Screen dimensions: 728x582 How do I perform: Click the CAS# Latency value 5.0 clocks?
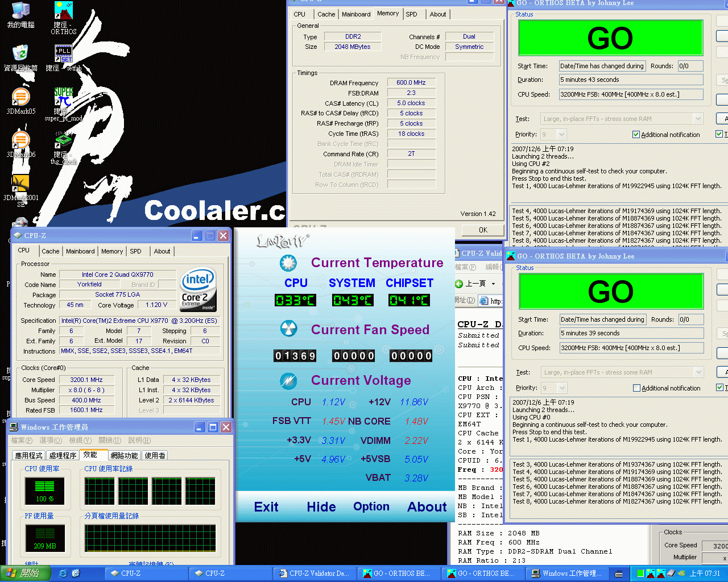411,103
